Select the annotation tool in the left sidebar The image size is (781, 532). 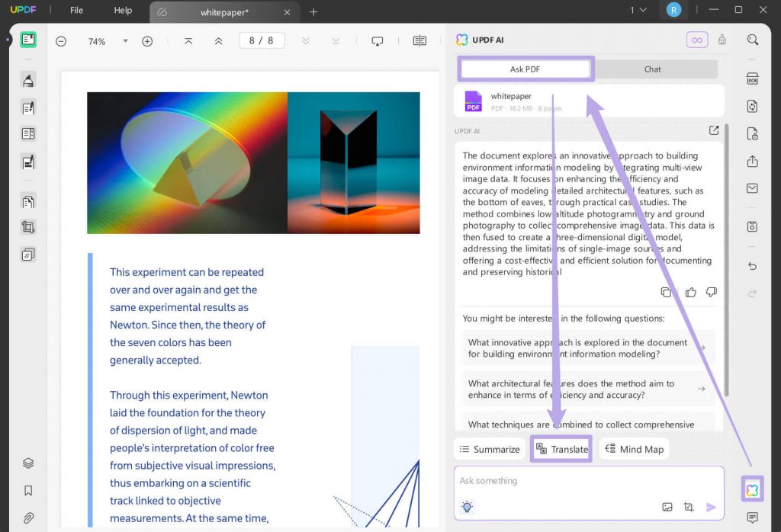click(x=28, y=80)
